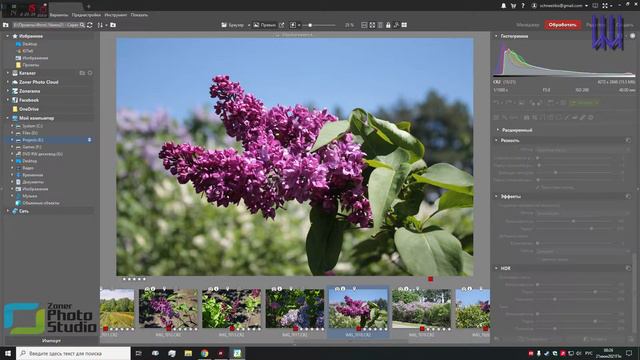Switch to Браузер view mode
640x360 pixels.
[x=233, y=25]
